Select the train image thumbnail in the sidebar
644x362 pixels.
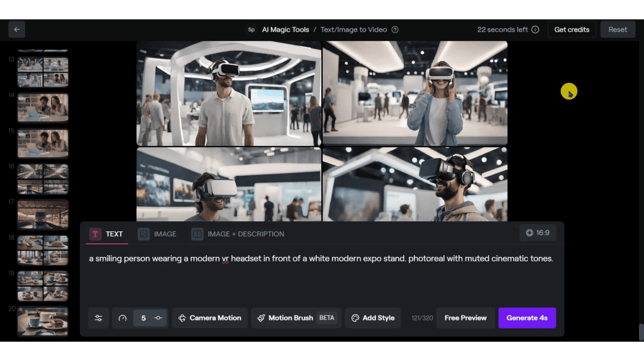point(42,214)
